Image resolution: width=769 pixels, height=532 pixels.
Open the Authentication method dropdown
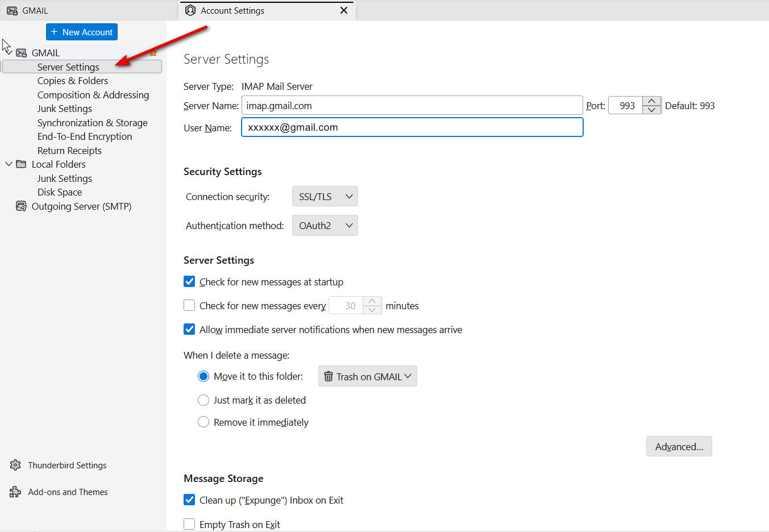tap(325, 226)
